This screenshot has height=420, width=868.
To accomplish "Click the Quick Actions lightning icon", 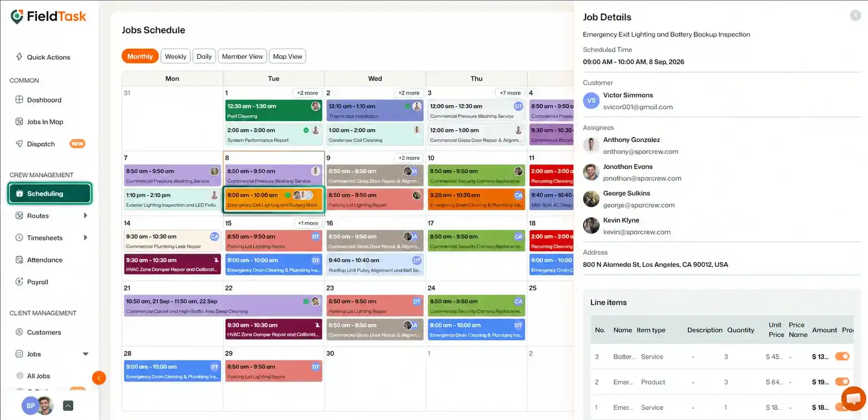I will 19,57.
